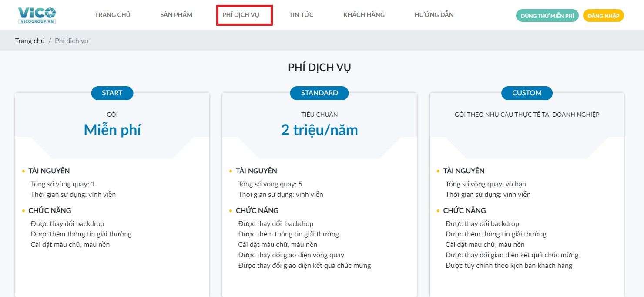
Task: Select the STANDARD plan badge
Action: click(x=319, y=93)
